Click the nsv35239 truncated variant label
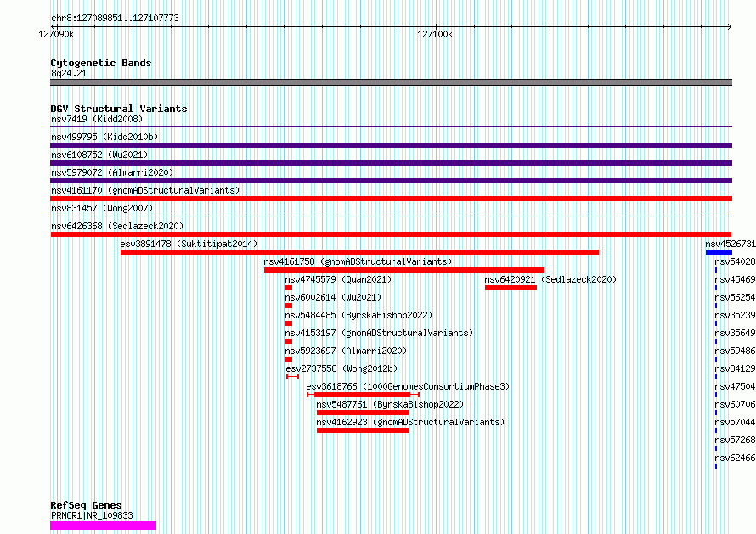The image size is (756, 534). (736, 315)
